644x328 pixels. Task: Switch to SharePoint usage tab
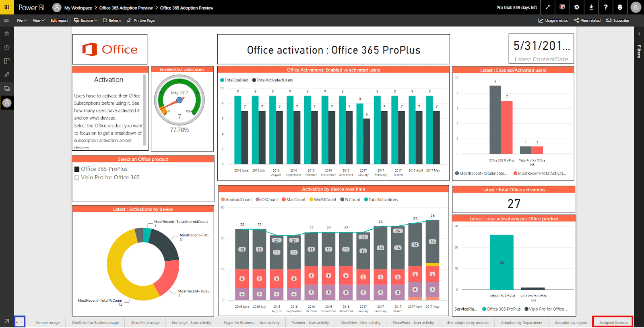[x=145, y=323]
